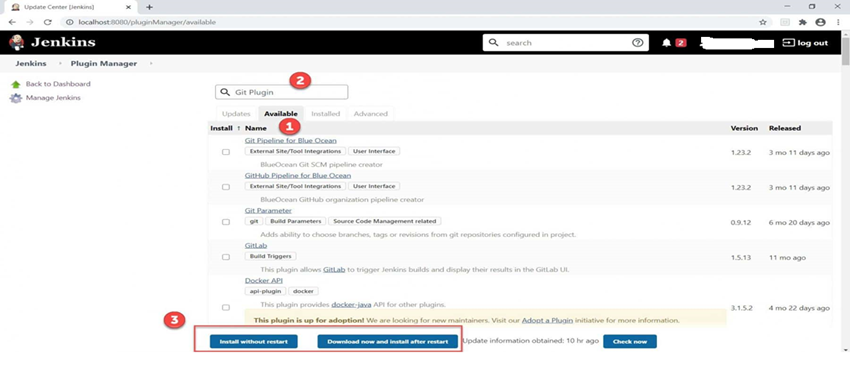Sort by the Released column header
This screenshot has height=389, width=850.
pyautogui.click(x=784, y=128)
